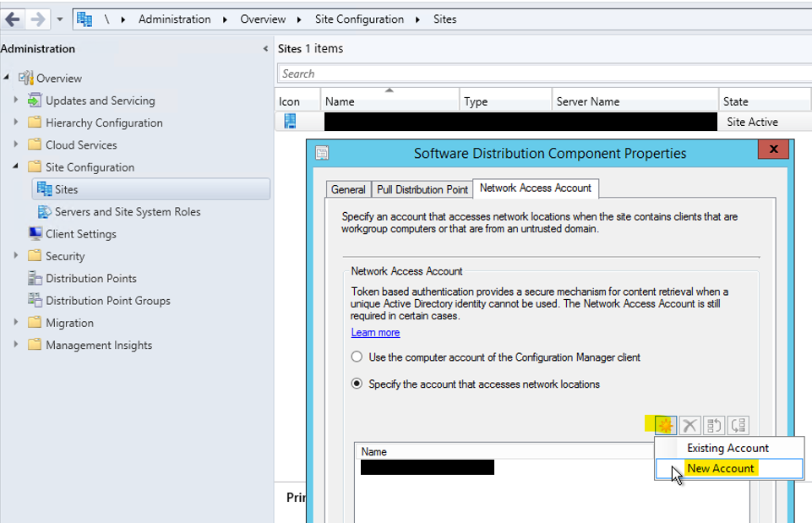Click the Search field in Sites list
This screenshot has width=812, height=523.
tap(545, 74)
